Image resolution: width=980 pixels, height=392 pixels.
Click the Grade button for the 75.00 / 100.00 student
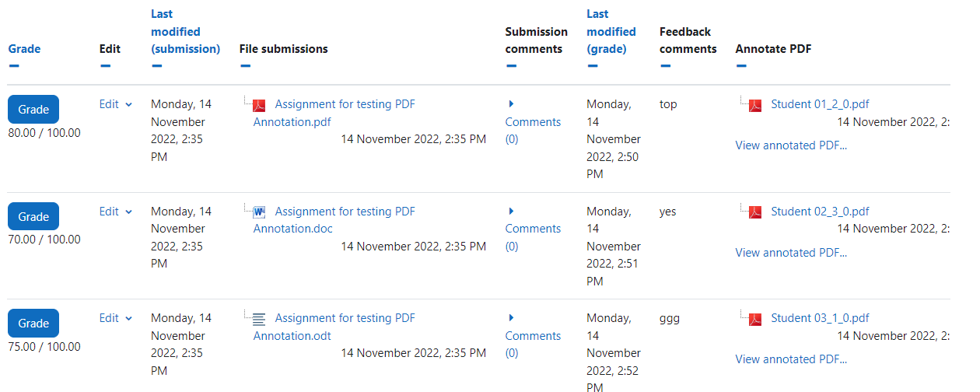pyautogui.click(x=33, y=324)
